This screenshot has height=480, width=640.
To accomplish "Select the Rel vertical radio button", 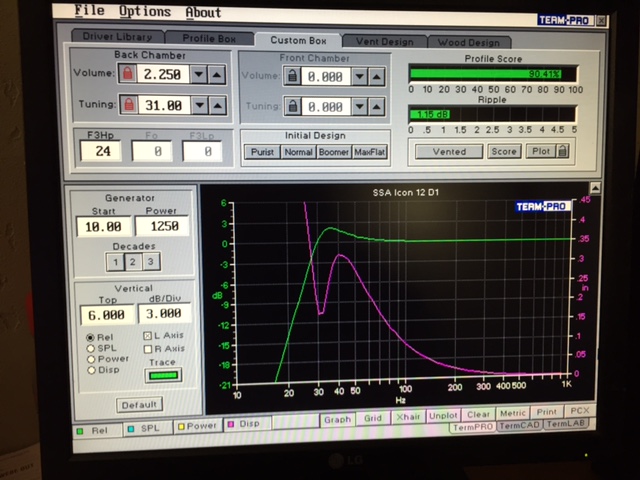I will tap(90, 338).
